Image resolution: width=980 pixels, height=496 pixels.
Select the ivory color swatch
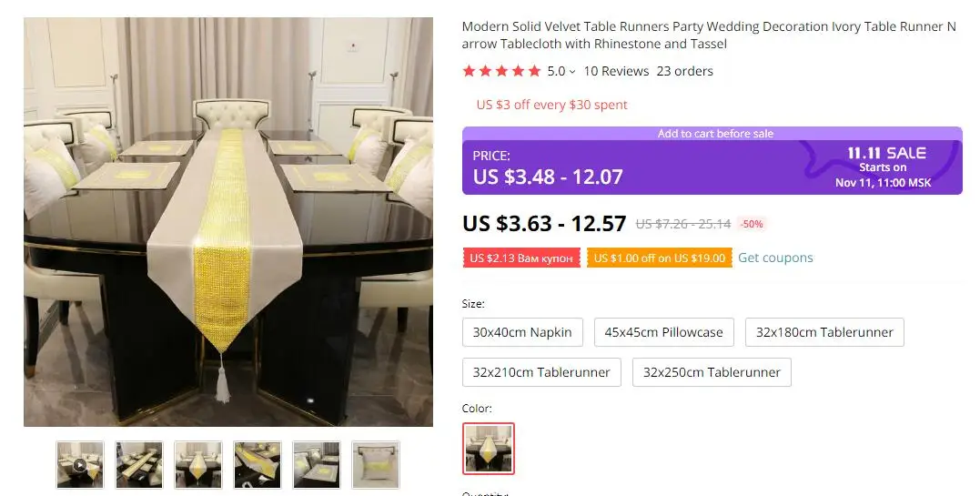489,449
